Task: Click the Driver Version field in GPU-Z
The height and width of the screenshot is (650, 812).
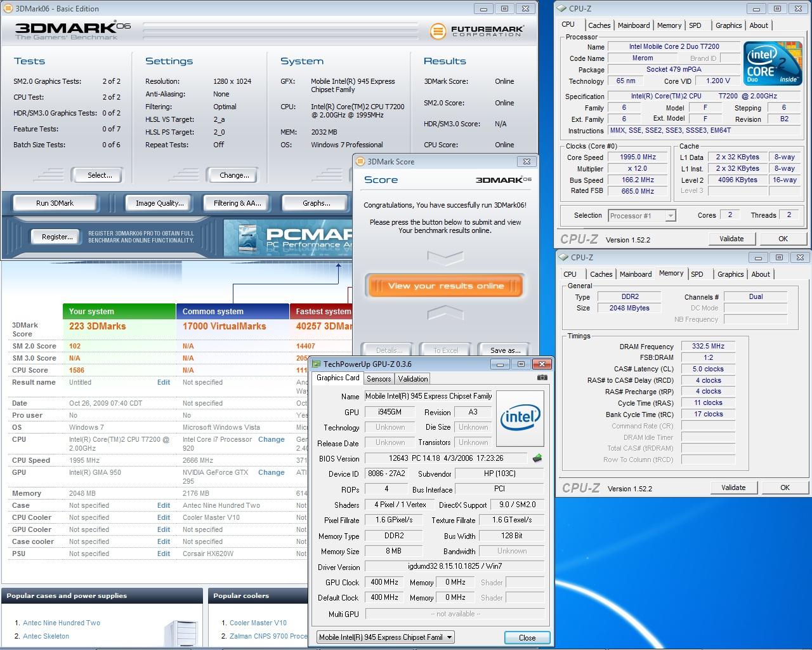Action: (x=454, y=567)
